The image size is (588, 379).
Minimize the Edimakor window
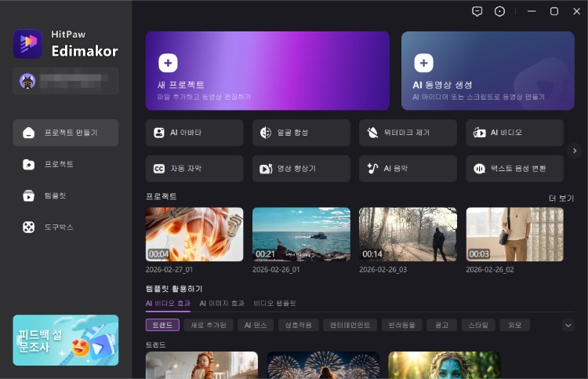(532, 11)
